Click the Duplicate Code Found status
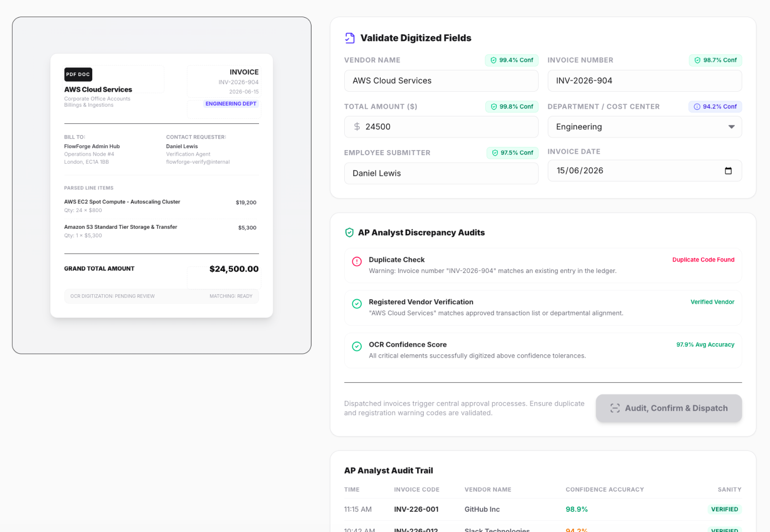The height and width of the screenshot is (532, 770). click(703, 260)
